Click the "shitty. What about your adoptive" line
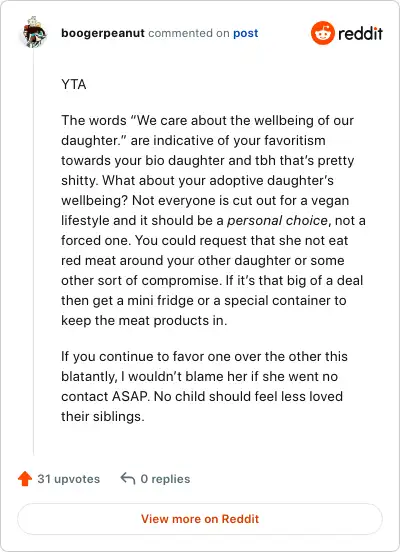 197,180
